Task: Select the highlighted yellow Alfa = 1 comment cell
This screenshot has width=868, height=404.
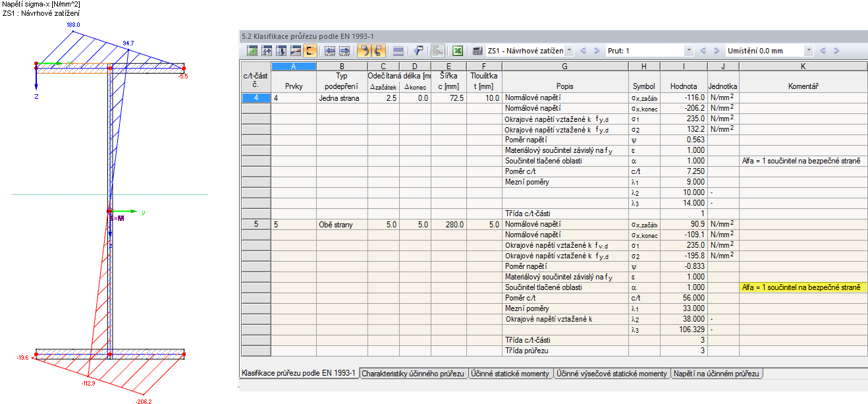Action: pyautogui.click(x=802, y=287)
